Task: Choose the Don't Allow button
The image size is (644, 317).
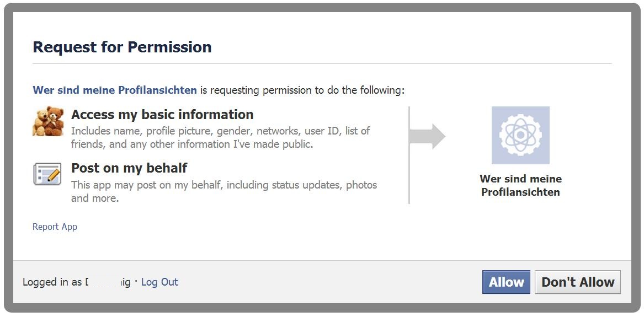Action: click(x=578, y=282)
